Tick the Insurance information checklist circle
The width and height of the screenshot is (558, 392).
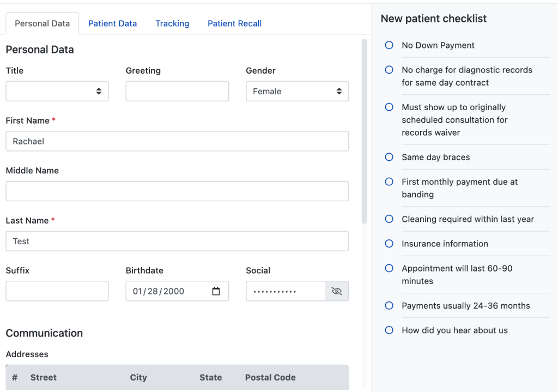pos(389,244)
